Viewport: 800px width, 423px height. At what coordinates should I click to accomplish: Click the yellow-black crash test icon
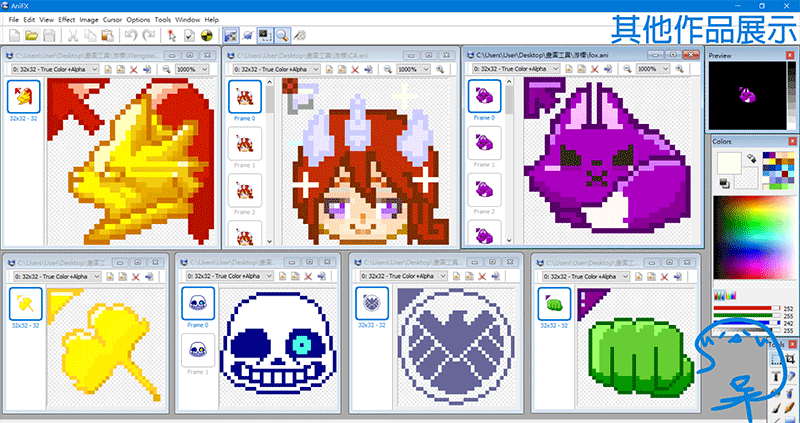[206, 35]
